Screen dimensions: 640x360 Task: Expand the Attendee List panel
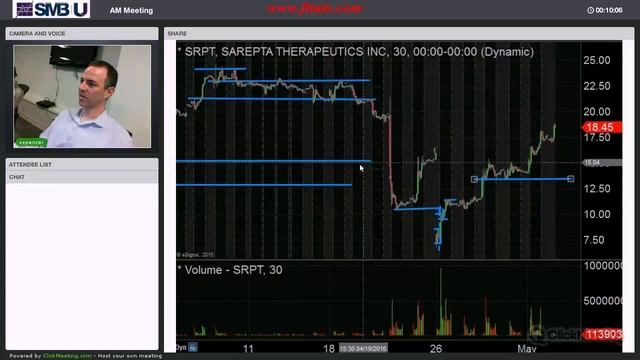point(82,164)
